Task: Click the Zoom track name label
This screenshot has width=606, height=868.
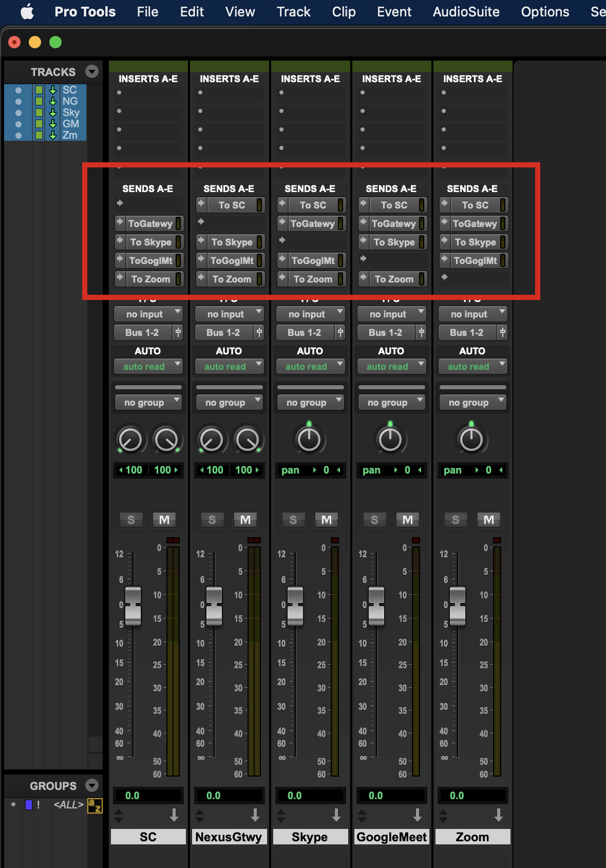Action: pyautogui.click(x=472, y=837)
